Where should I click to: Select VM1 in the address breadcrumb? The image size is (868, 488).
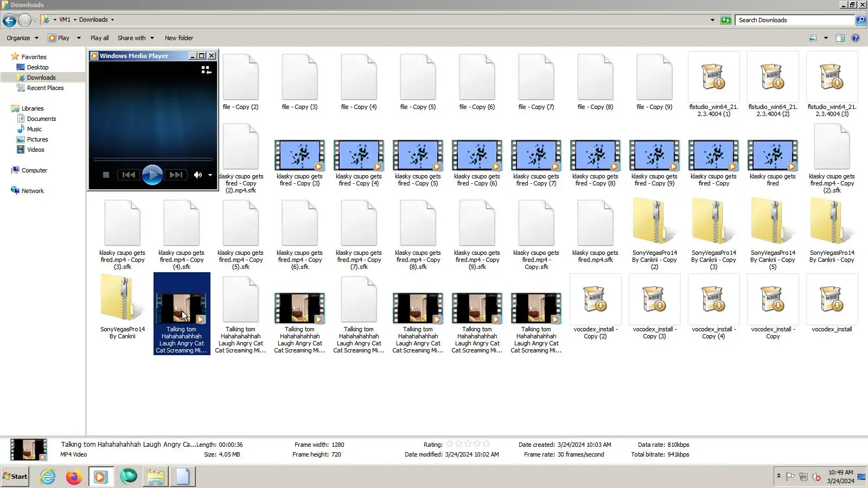(x=65, y=20)
